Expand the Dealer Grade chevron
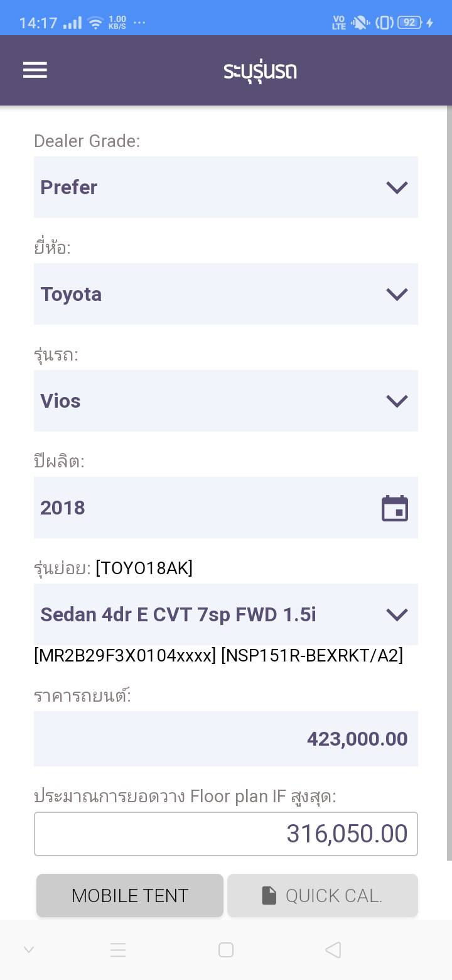Screen dimensions: 452x980 pos(397,187)
